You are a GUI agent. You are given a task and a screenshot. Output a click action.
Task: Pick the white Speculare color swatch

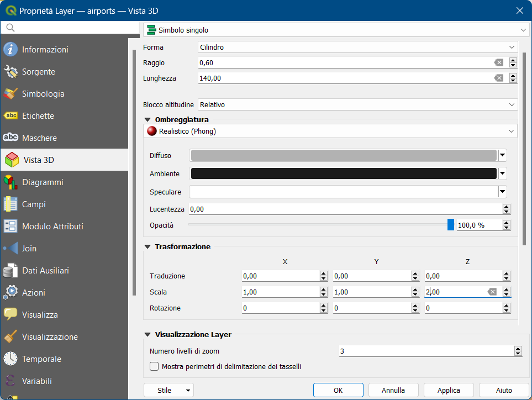pos(344,192)
